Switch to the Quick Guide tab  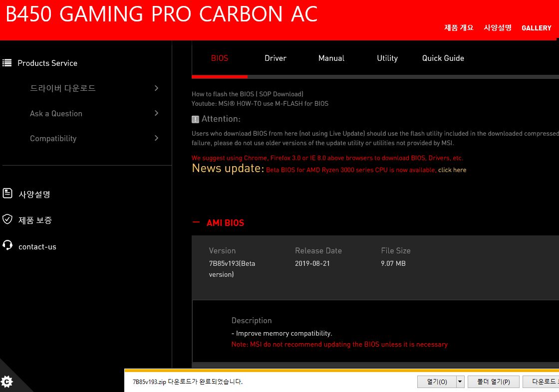443,58
